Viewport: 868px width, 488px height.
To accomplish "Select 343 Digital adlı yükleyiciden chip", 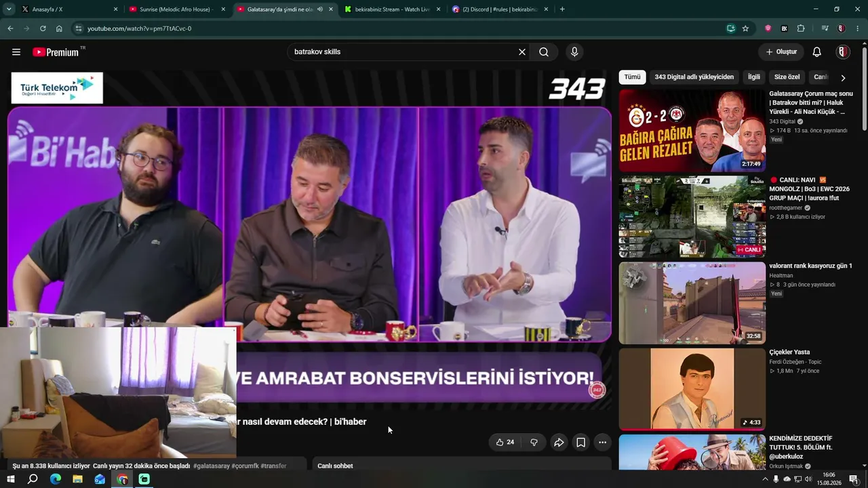I will (694, 77).
